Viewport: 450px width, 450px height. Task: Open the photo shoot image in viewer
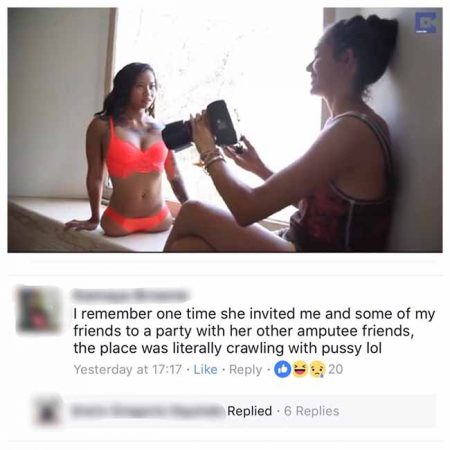pos(225,130)
